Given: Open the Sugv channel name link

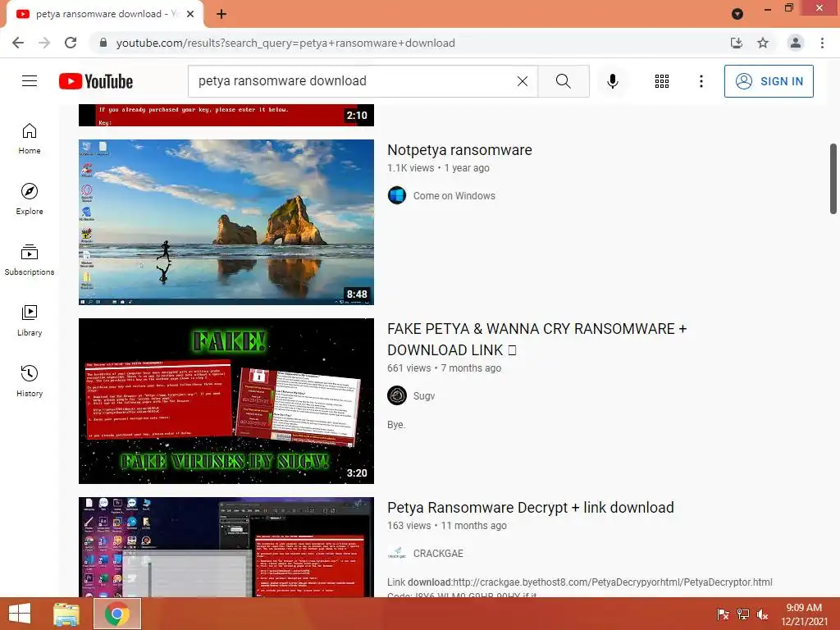Looking at the screenshot, I should tap(424, 396).
